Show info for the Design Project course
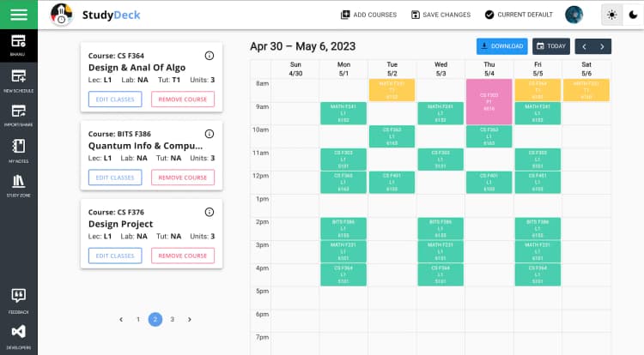The height and width of the screenshot is (355, 644). 210,213
